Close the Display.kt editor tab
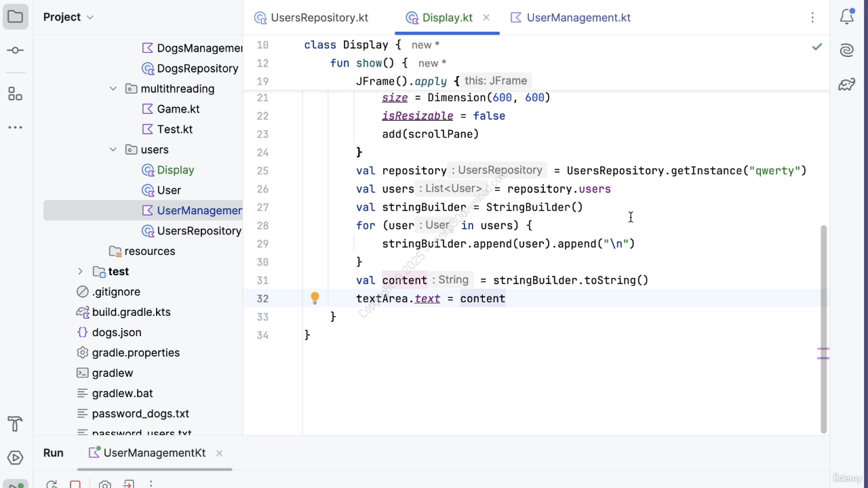 click(x=486, y=18)
